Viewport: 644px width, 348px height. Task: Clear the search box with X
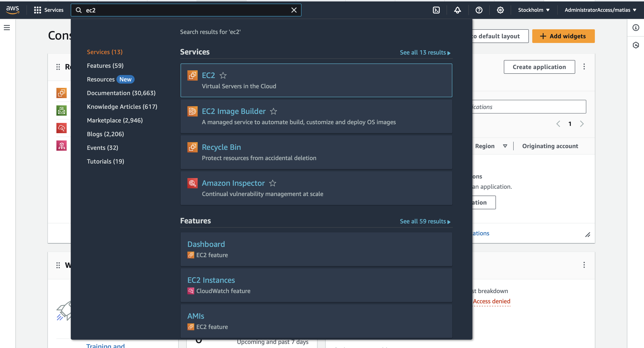294,10
